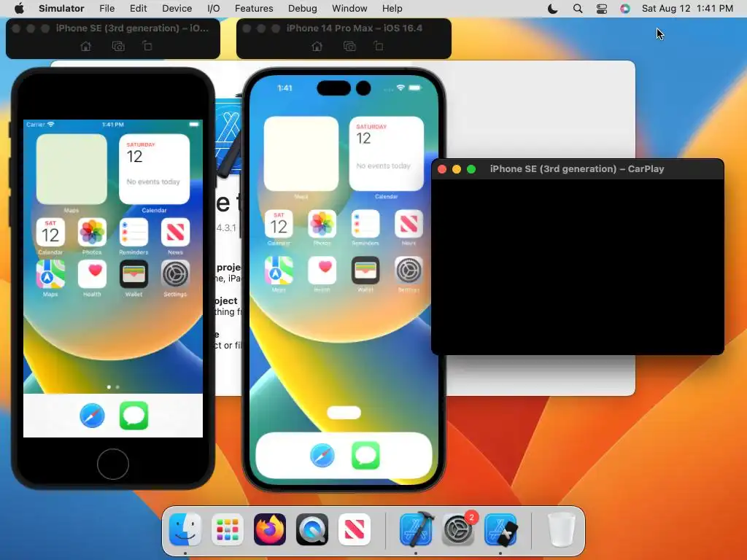Open the Help menu
747x560 pixels.
392,8
